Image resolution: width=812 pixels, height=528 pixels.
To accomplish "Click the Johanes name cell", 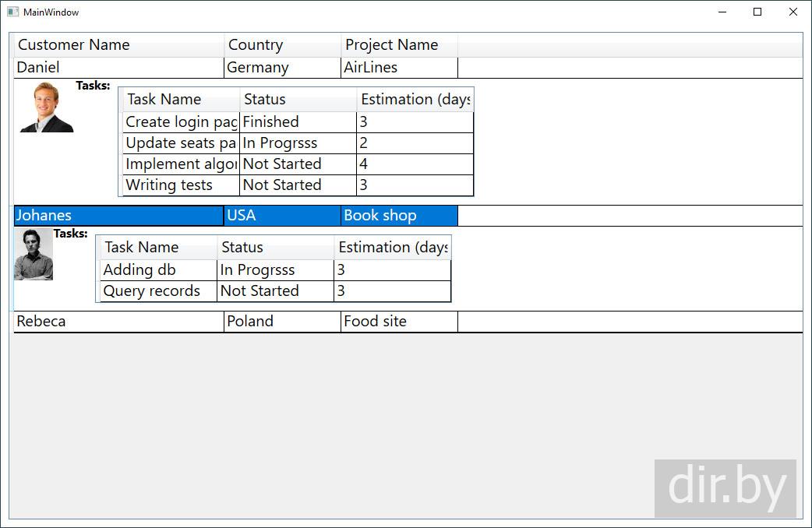I will pos(118,216).
